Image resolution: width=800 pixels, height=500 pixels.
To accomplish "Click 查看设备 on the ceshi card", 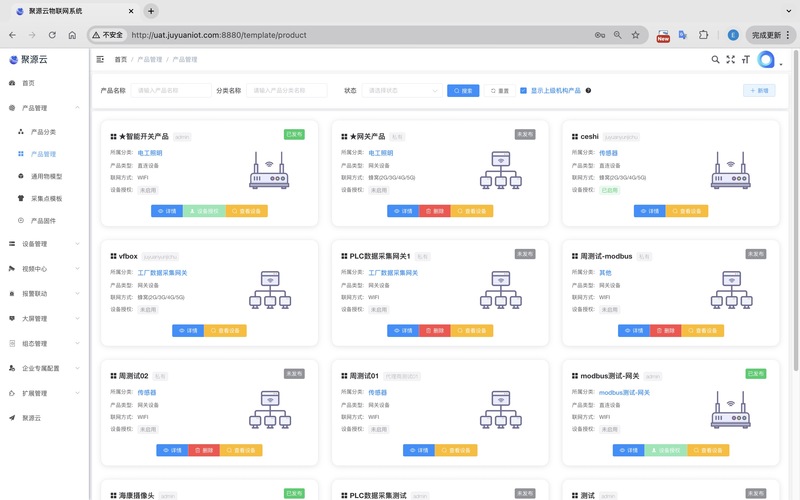I will tap(687, 211).
